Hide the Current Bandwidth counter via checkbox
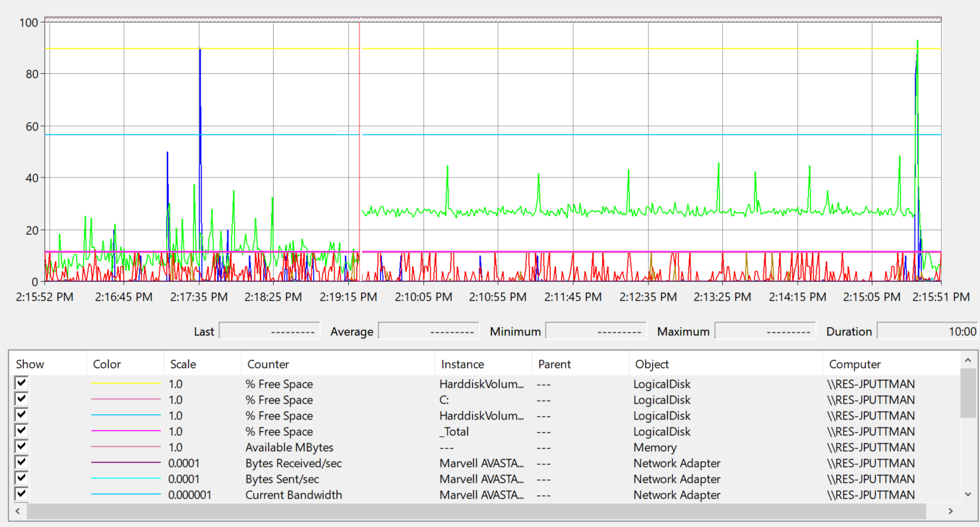The image size is (980, 527). (x=22, y=494)
